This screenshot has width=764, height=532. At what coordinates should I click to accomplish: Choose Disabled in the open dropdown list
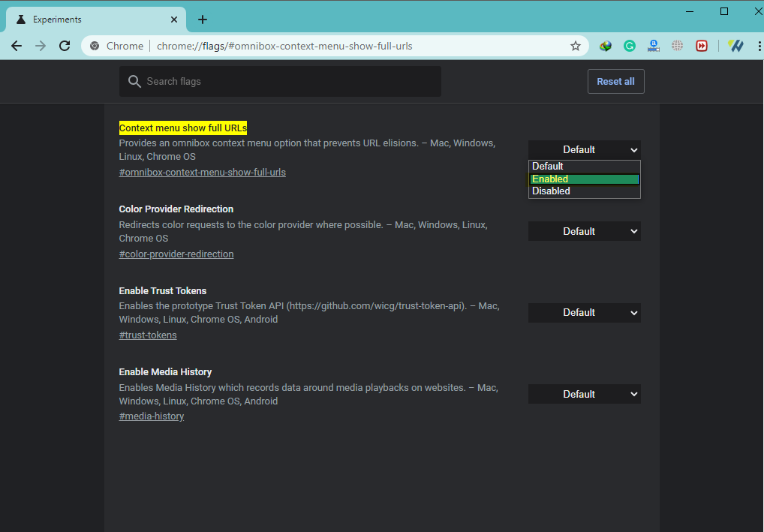tap(584, 191)
